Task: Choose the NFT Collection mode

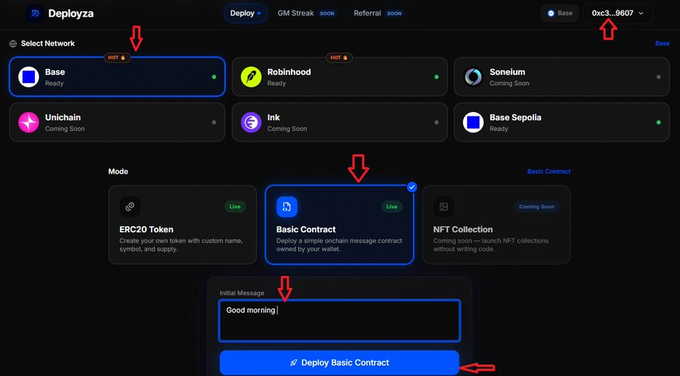Action: coord(497,225)
